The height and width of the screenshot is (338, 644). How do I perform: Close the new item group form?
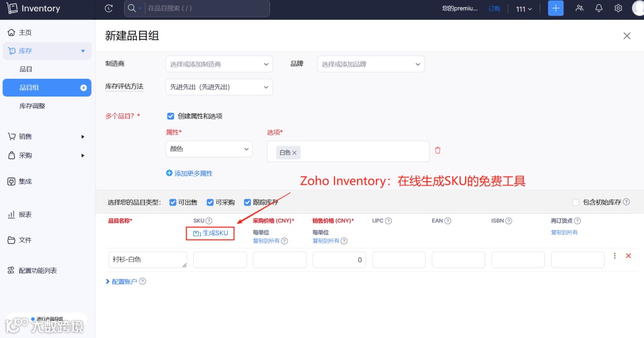click(627, 36)
